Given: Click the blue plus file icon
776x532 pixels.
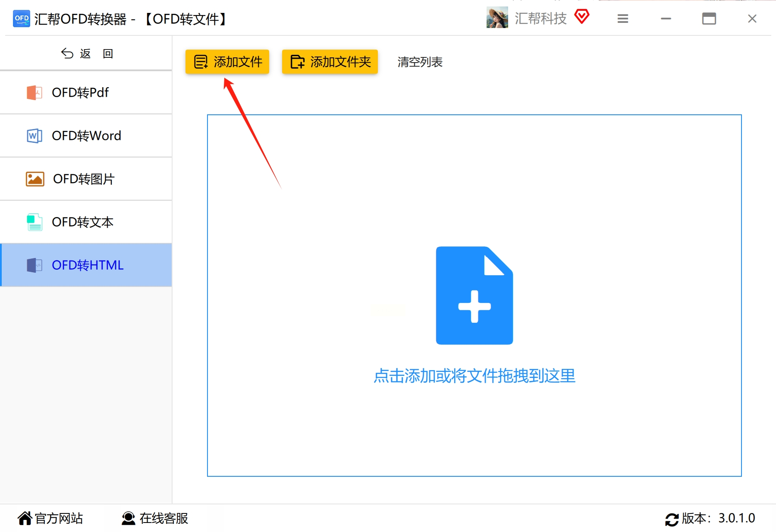Looking at the screenshot, I should click(474, 296).
